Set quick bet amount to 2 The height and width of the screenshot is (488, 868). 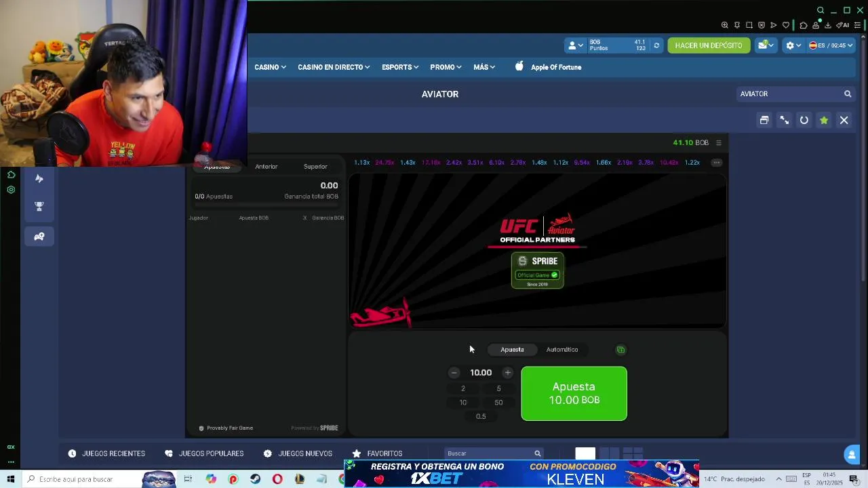click(463, 388)
